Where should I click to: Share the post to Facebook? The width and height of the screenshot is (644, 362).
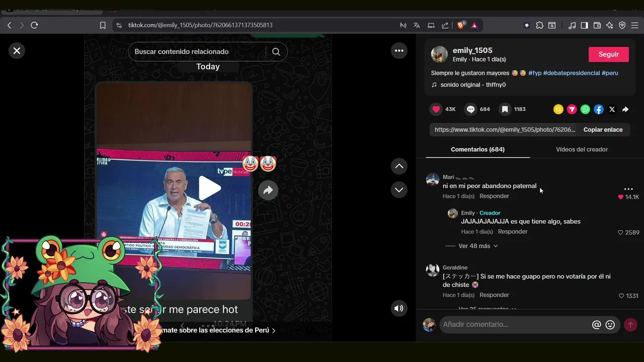[x=599, y=109]
